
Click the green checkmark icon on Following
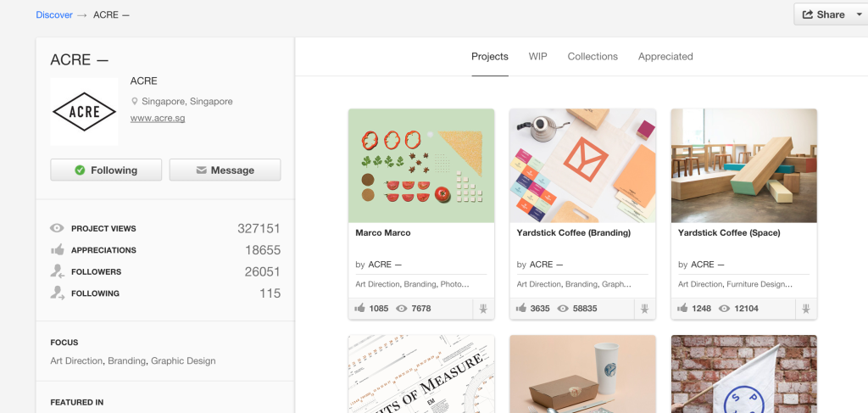pyautogui.click(x=80, y=170)
